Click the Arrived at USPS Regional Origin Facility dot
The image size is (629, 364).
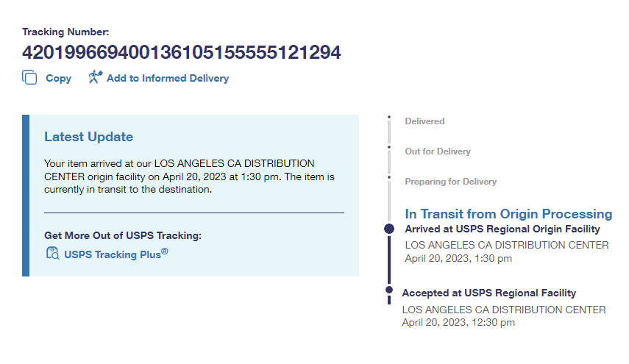point(389,229)
